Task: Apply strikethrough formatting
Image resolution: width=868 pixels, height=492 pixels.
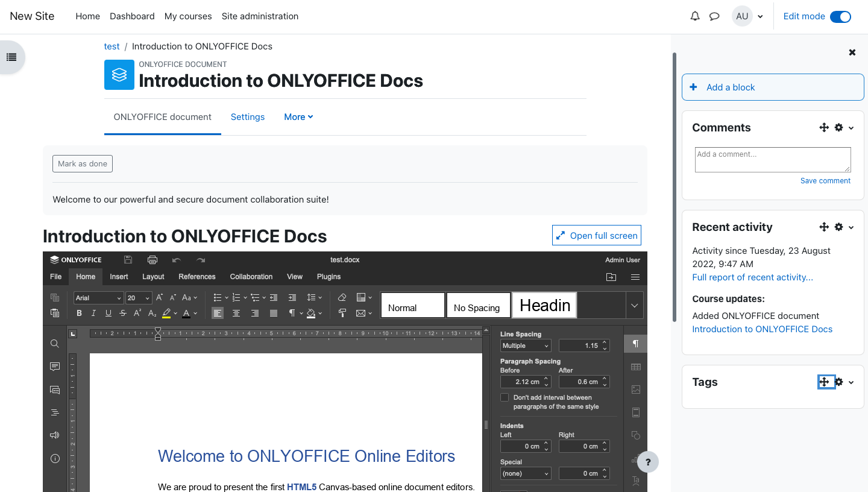Action: click(x=123, y=313)
